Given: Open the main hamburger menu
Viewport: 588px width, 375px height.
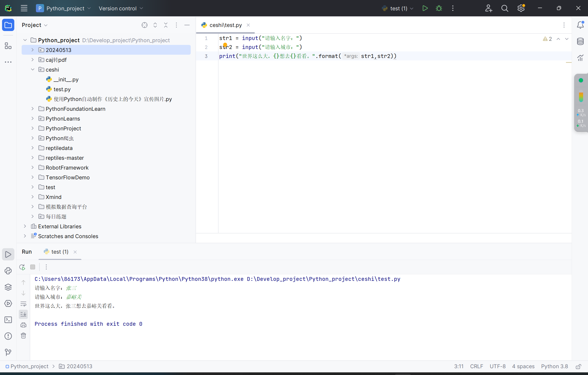Looking at the screenshot, I should click(x=24, y=8).
